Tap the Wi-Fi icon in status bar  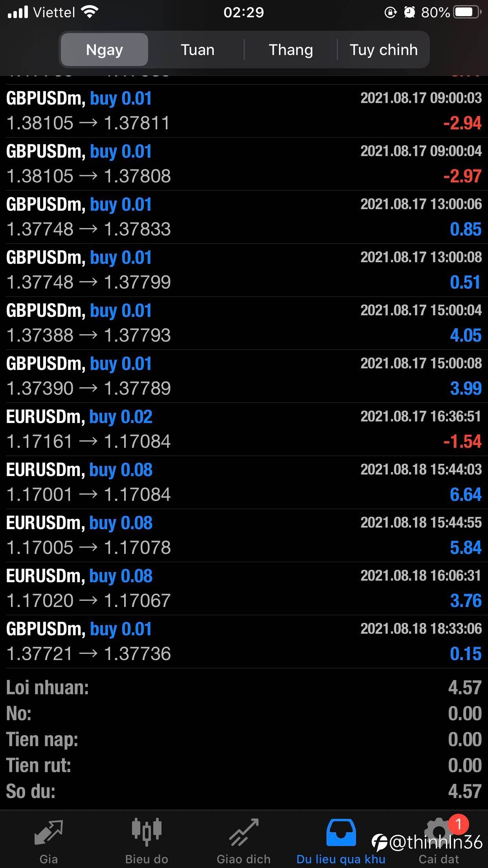[x=90, y=13]
